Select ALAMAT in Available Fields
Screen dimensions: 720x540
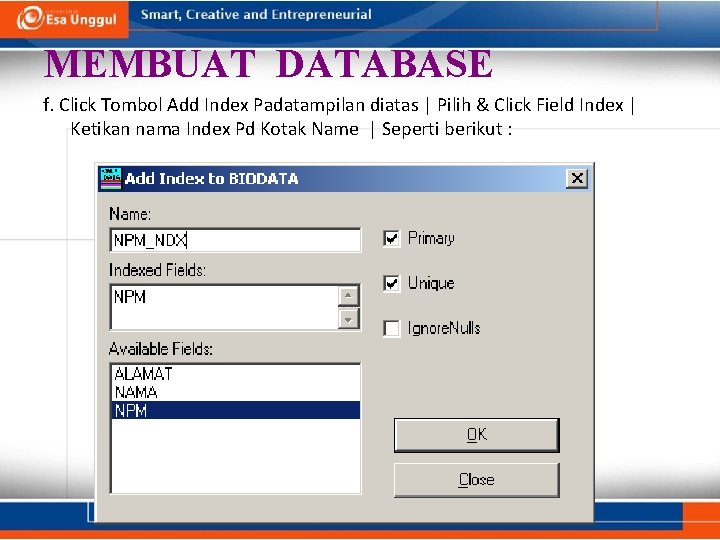click(236, 374)
